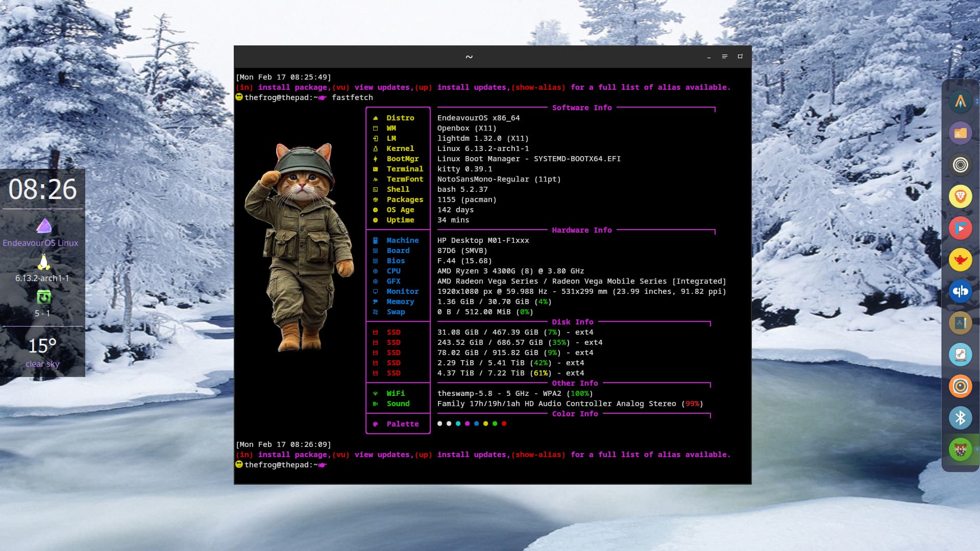Click the 'Kernel' row label

(x=400, y=148)
